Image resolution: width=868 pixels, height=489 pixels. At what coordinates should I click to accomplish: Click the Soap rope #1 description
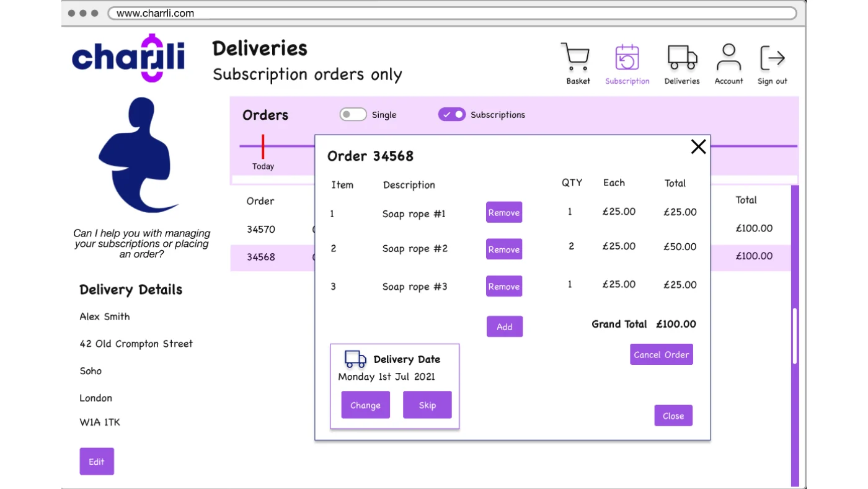tap(414, 214)
